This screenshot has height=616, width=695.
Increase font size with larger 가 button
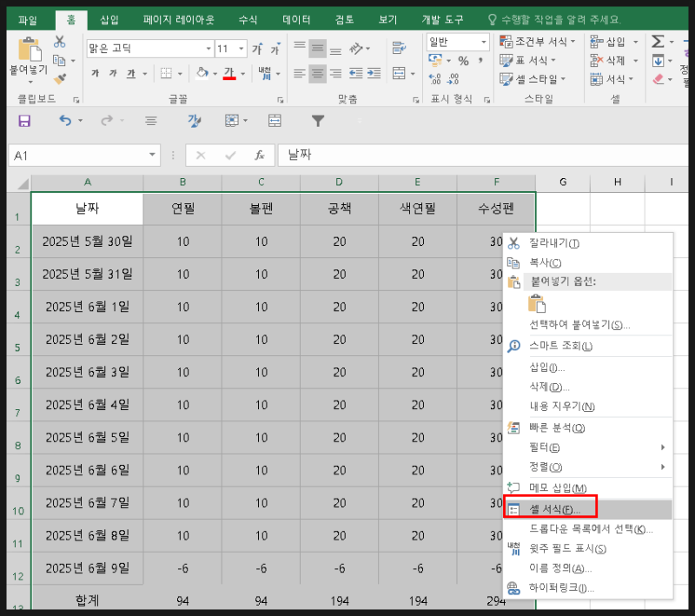[x=257, y=49]
